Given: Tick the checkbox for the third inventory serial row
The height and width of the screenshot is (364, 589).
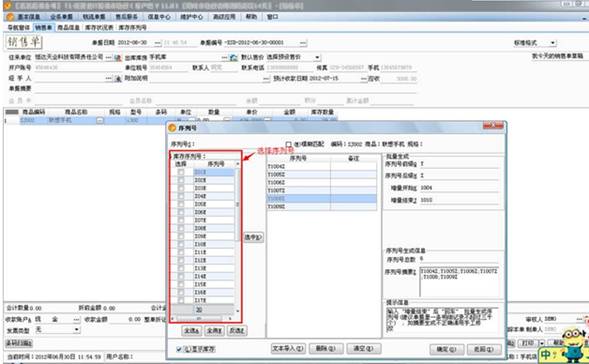Looking at the screenshot, I should tap(181, 188).
